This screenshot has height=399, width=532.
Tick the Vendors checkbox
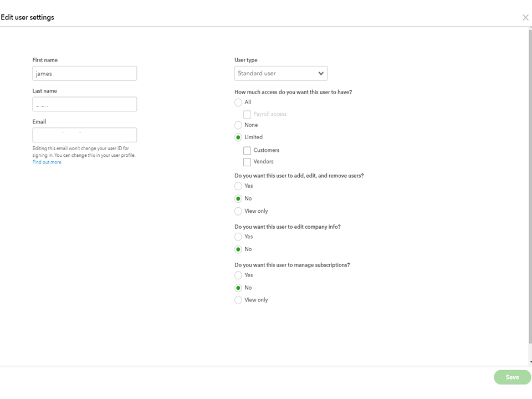pyautogui.click(x=247, y=162)
